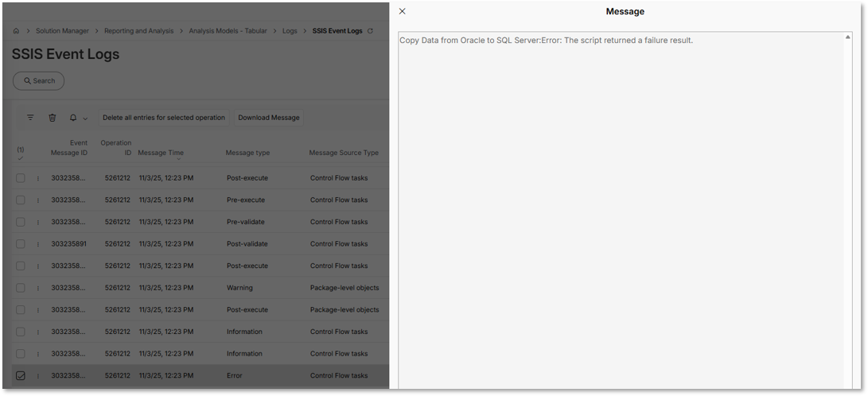
Task: Sort by the Operation ID column header
Action: [x=116, y=148]
